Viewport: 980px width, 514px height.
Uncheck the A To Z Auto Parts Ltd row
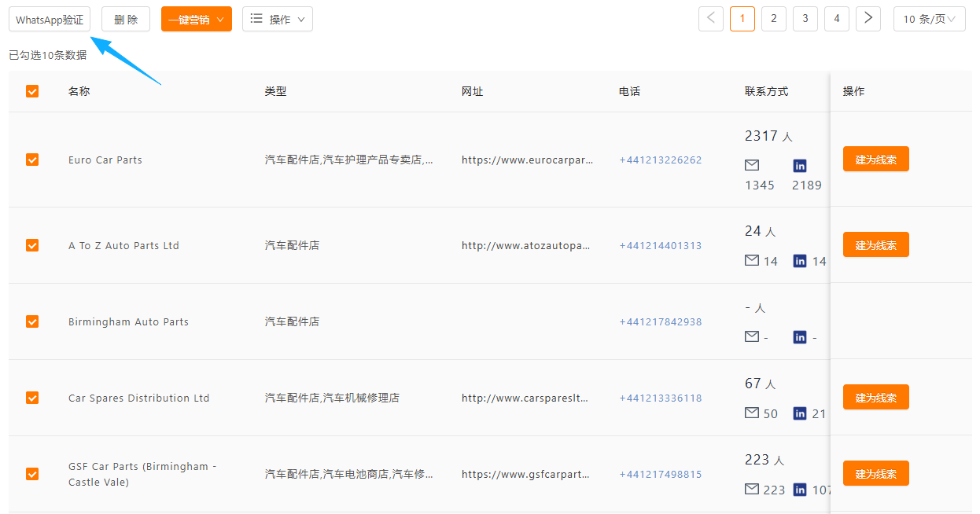(x=32, y=245)
